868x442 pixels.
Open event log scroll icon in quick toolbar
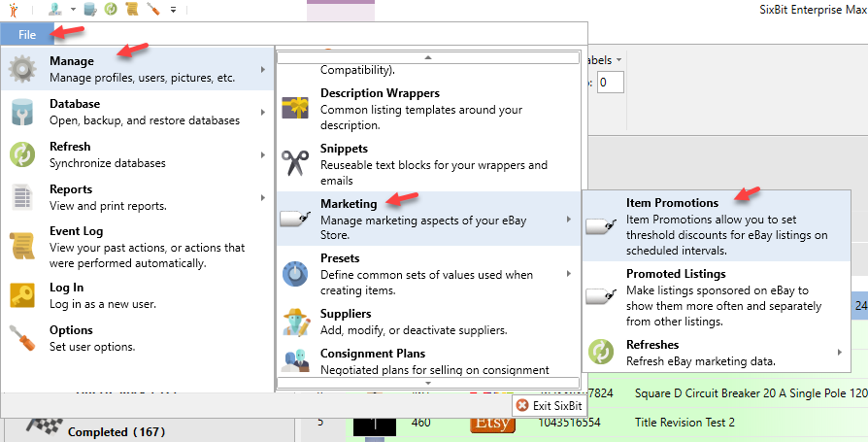point(132,9)
